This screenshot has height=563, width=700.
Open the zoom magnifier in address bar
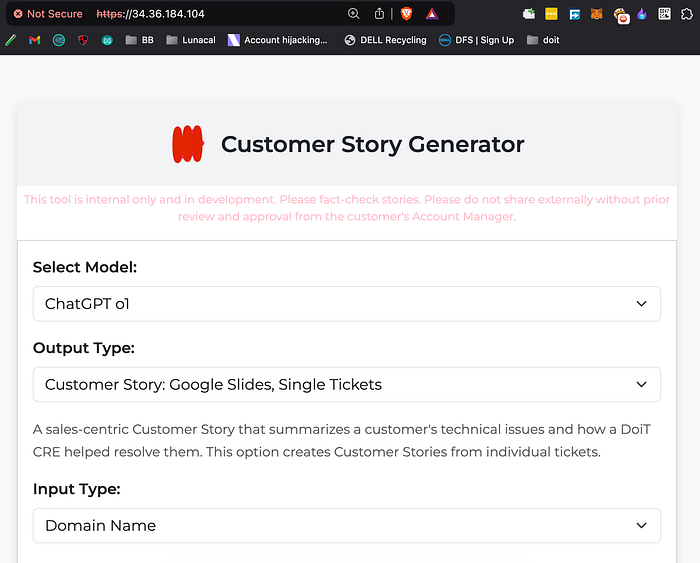click(x=354, y=14)
